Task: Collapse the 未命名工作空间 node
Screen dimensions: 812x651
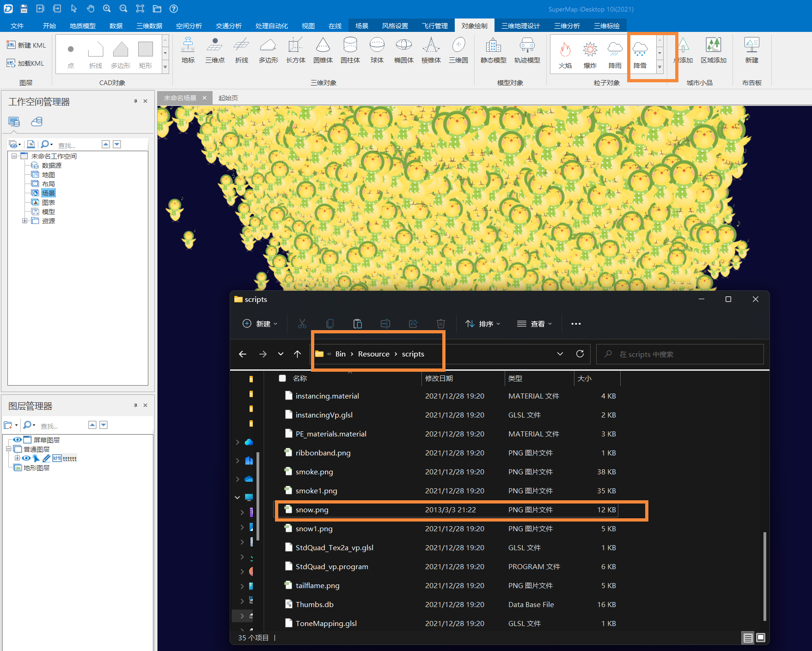Action: click(14, 156)
